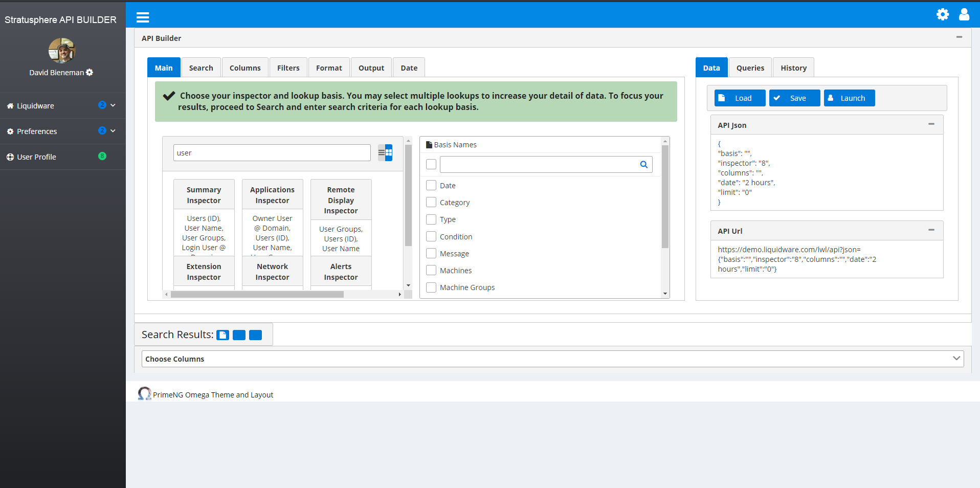Open the User Profile sidebar item
This screenshot has height=488, width=980.
coord(63,157)
